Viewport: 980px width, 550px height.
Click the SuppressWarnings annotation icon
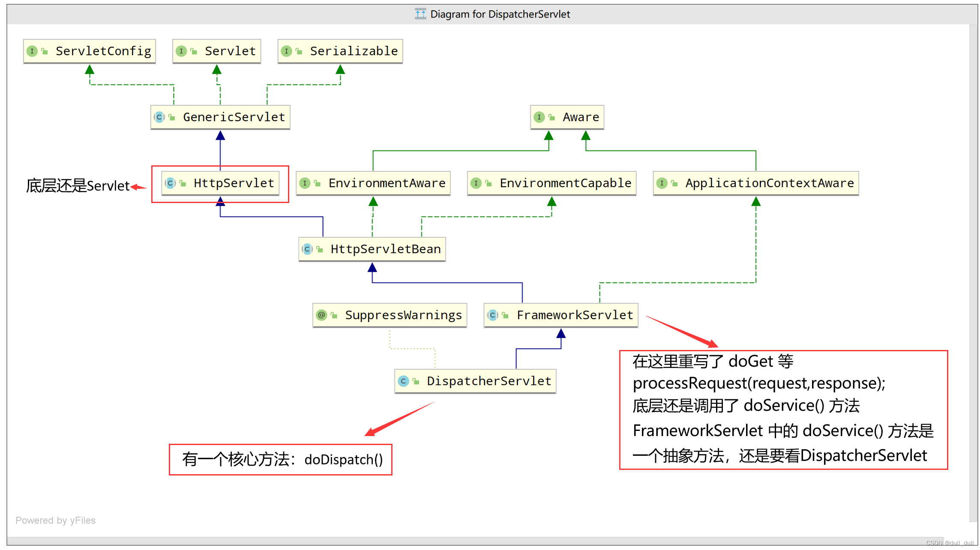321,315
